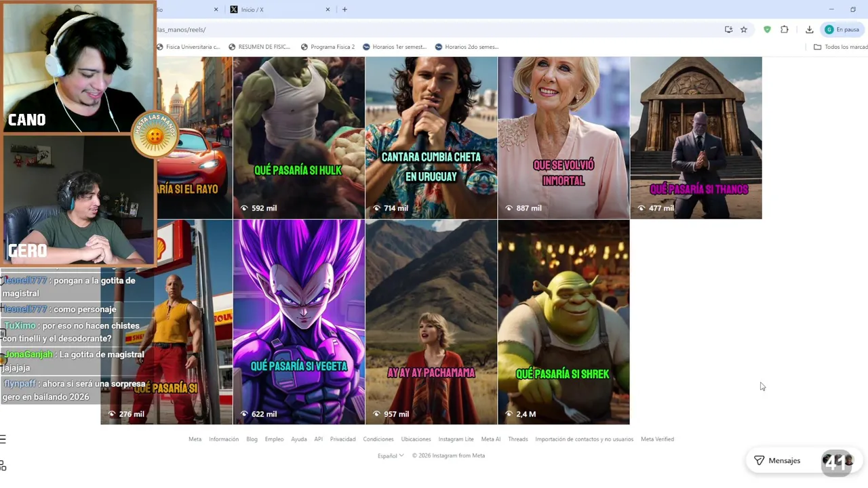This screenshot has height=488, width=868.
Task: Open the 'Qué pasaría si Shrek' reel
Action: click(x=564, y=322)
